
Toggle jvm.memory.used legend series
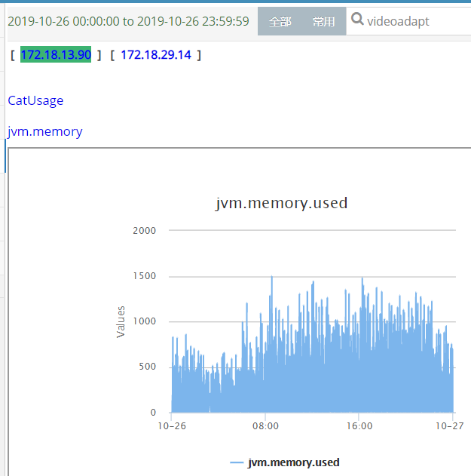point(285,462)
